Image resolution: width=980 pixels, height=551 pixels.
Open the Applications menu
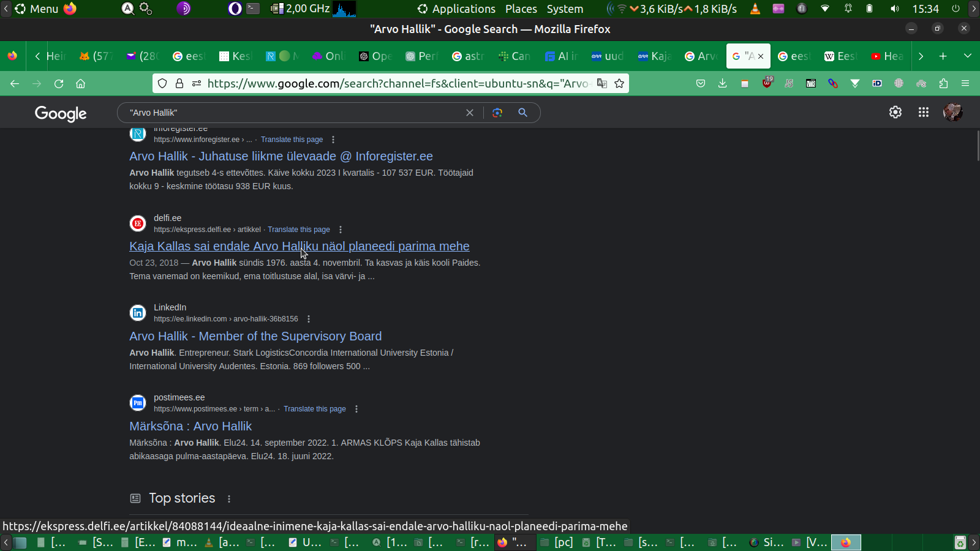pyautogui.click(x=456, y=9)
